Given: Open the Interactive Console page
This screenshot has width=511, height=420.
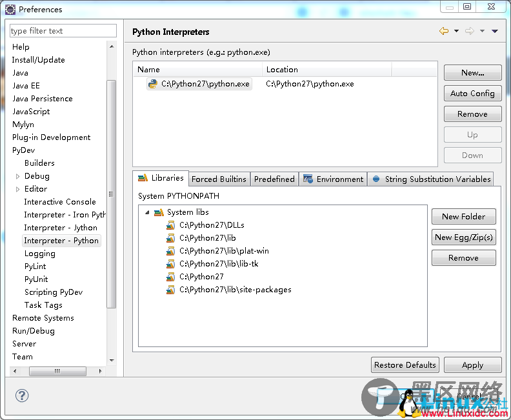Looking at the screenshot, I should point(60,202).
